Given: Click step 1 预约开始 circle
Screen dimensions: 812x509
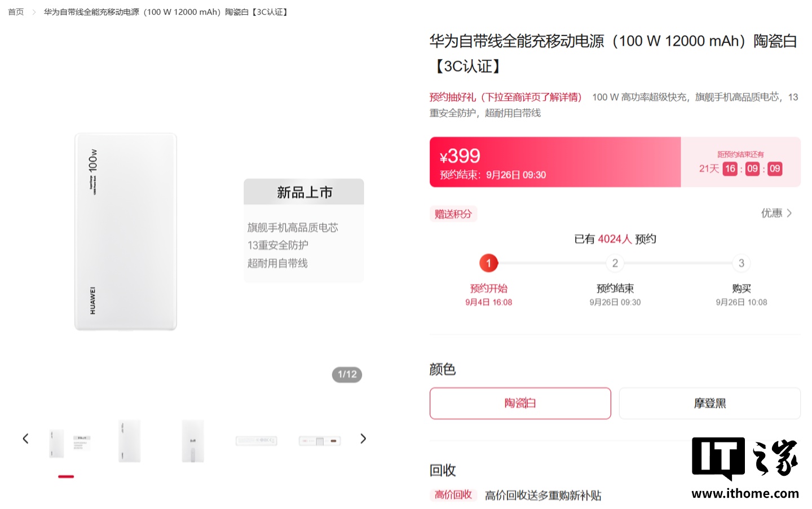Looking at the screenshot, I should coord(488,263).
